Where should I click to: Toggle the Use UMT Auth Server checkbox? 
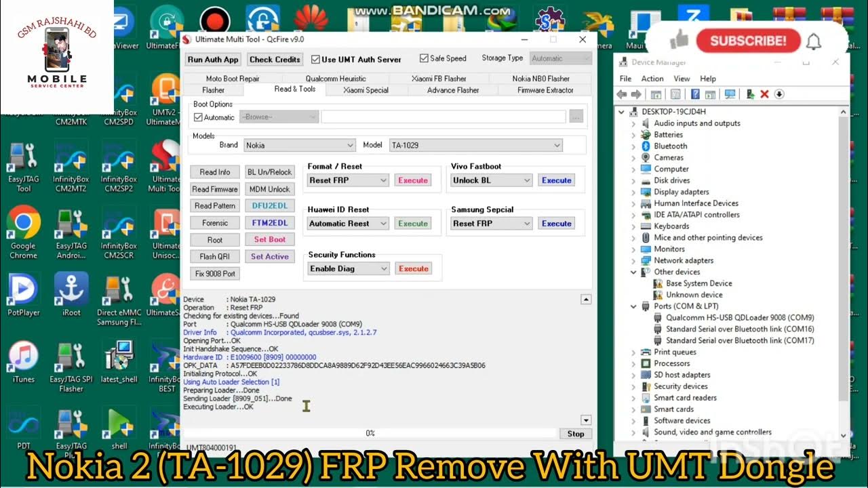315,59
